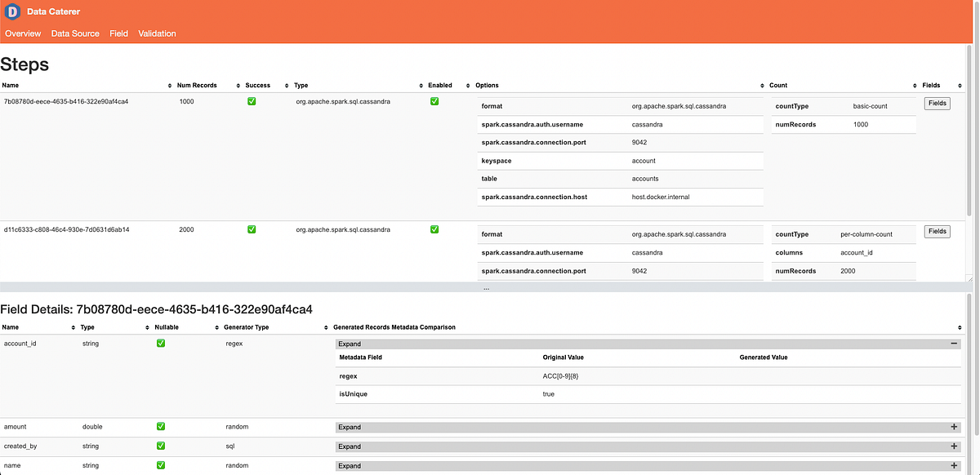
Task: Click the Data Caterer logo icon
Action: (11, 11)
